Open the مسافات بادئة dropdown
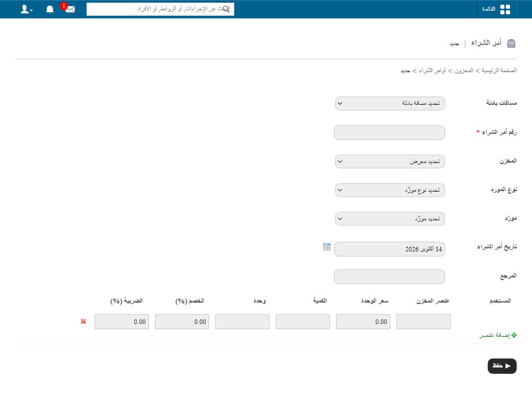Screen dimensions: 532x394 pos(390,103)
